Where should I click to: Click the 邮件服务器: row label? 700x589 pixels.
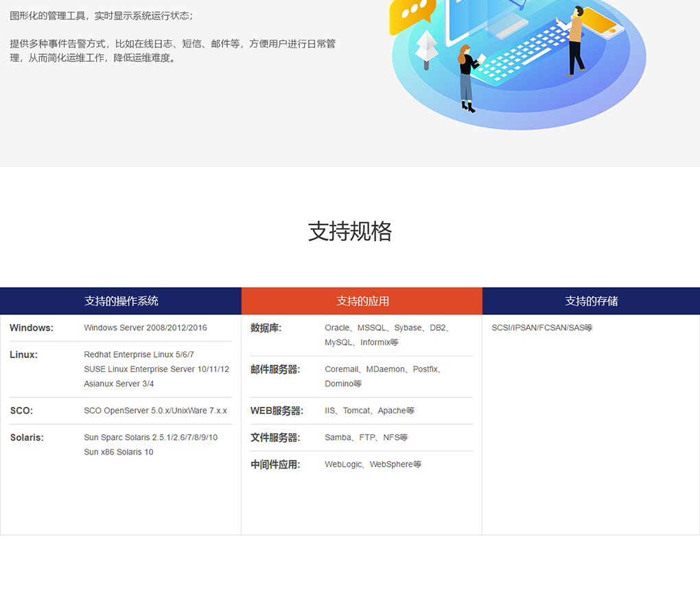[275, 369]
